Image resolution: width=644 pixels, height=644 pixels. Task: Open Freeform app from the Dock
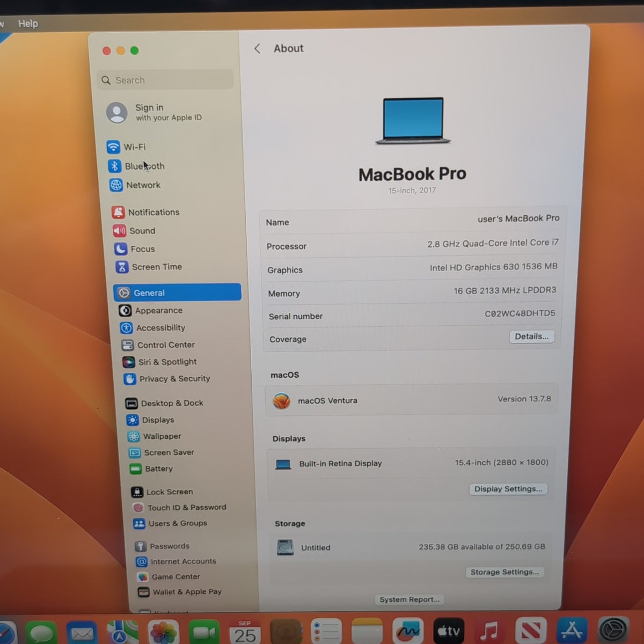tap(408, 632)
